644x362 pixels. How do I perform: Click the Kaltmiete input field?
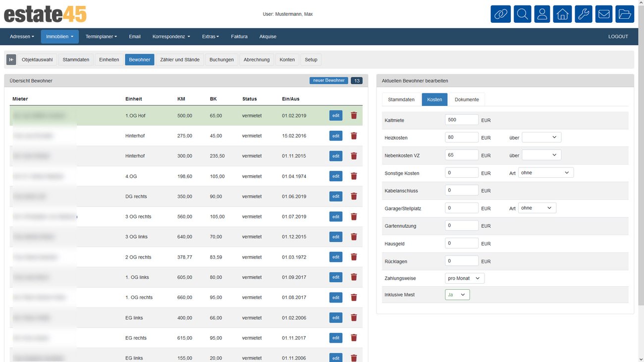click(x=462, y=120)
